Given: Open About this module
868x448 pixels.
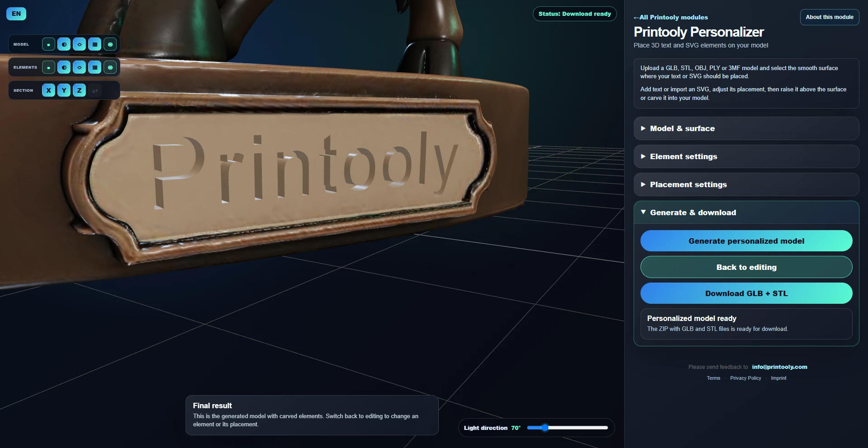Looking at the screenshot, I should click(830, 17).
